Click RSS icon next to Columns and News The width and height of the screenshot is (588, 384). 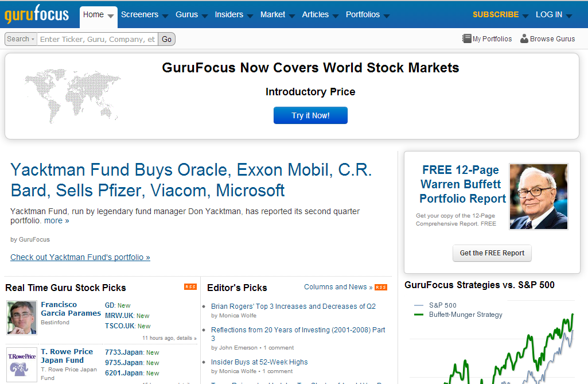coord(381,288)
